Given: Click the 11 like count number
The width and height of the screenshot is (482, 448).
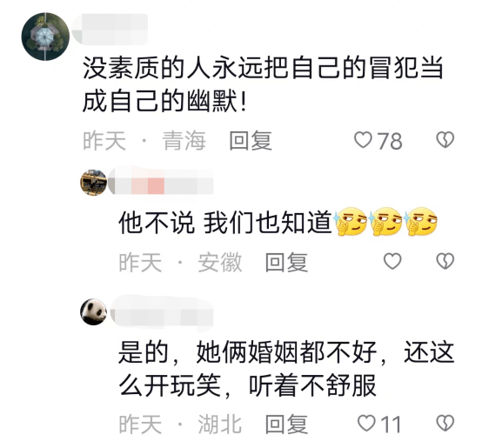Looking at the screenshot, I should click(x=391, y=425).
